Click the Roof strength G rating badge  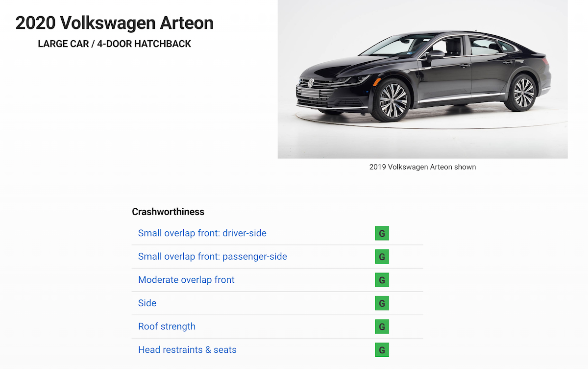click(x=382, y=326)
